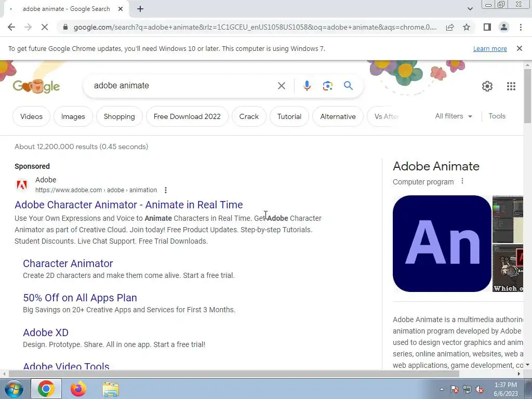
Task: Open the Google apps grid
Action: pos(511,86)
